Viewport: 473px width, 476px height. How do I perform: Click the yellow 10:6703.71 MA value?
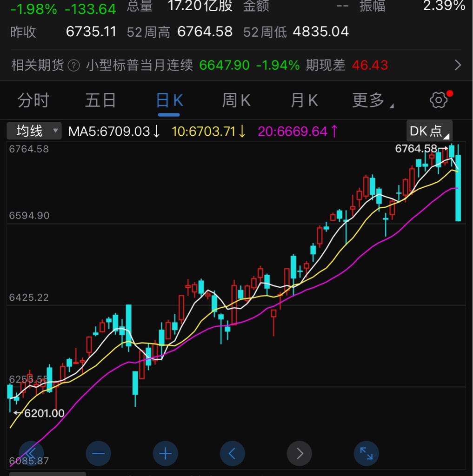click(209, 132)
